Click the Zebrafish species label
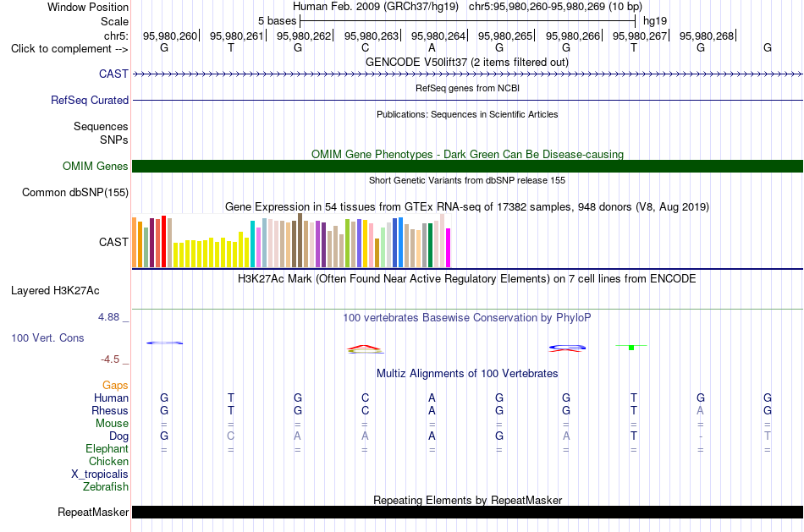The height and width of the screenshot is (532, 804). (106, 486)
